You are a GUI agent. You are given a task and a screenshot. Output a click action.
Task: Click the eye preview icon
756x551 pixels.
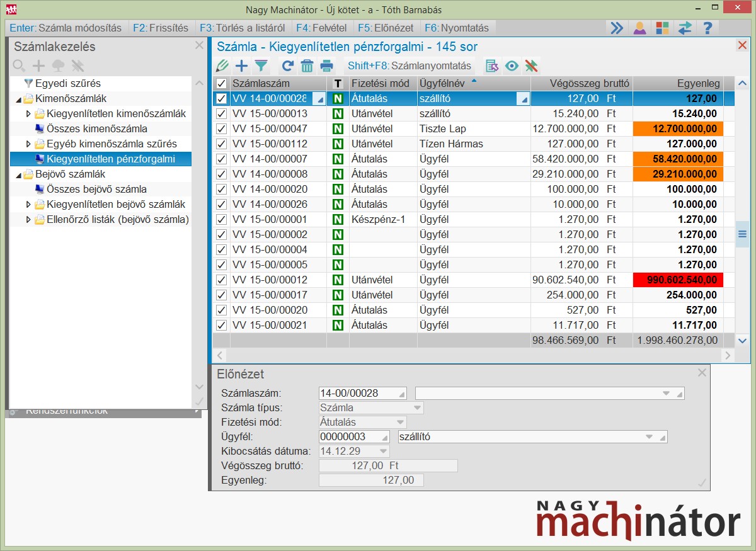click(x=512, y=66)
